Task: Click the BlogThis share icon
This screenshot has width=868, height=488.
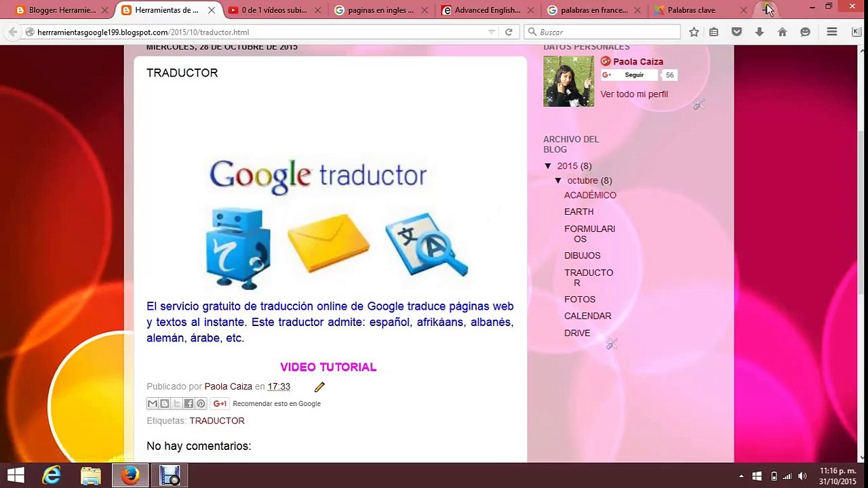Action: (x=165, y=404)
